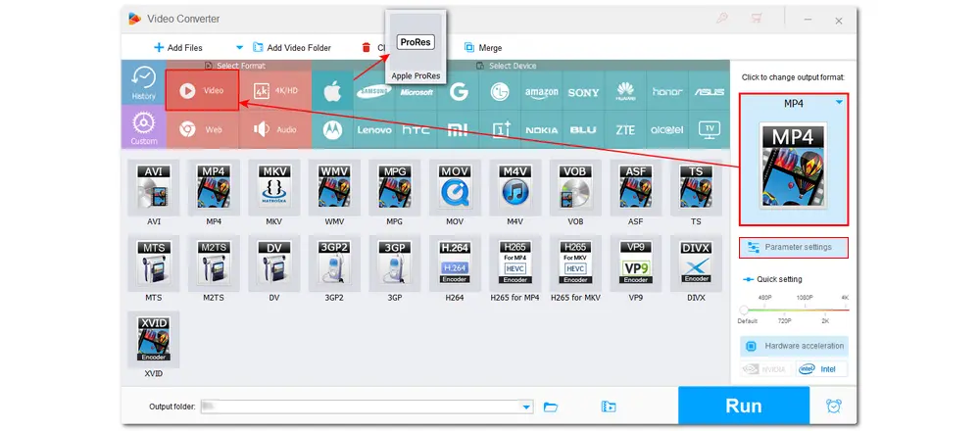The image size is (980, 431).
Task: Pick the XVID encoder format
Action: pyautogui.click(x=153, y=340)
